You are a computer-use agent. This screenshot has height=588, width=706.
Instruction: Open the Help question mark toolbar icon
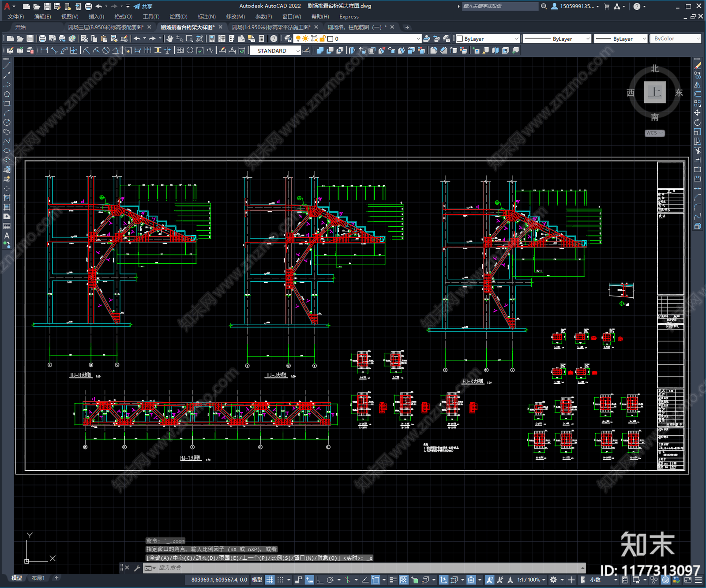[x=274, y=39]
